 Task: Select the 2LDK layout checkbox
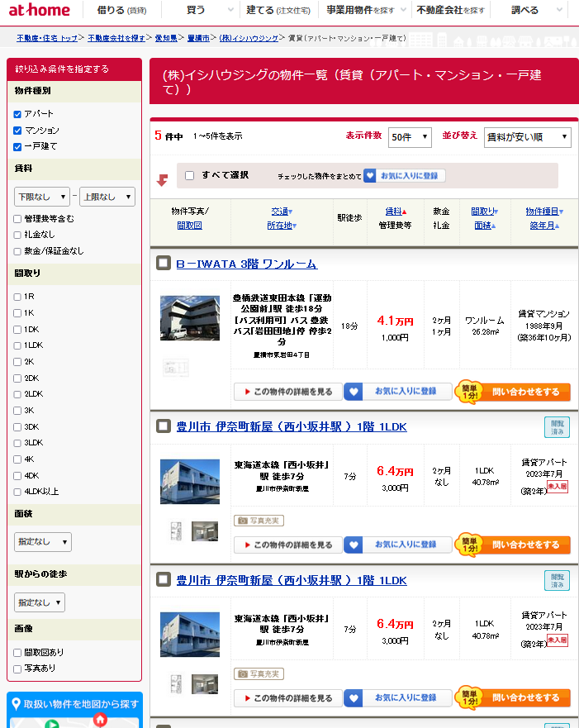(17, 394)
